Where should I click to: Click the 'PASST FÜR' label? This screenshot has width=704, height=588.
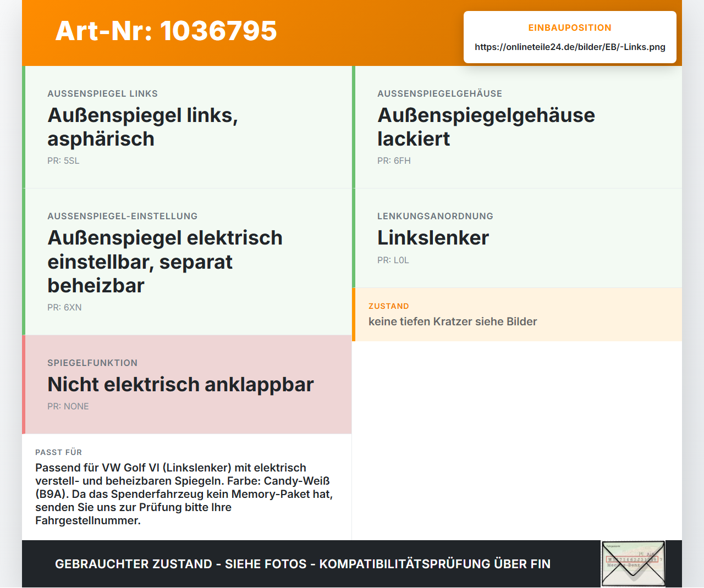pyautogui.click(x=58, y=452)
